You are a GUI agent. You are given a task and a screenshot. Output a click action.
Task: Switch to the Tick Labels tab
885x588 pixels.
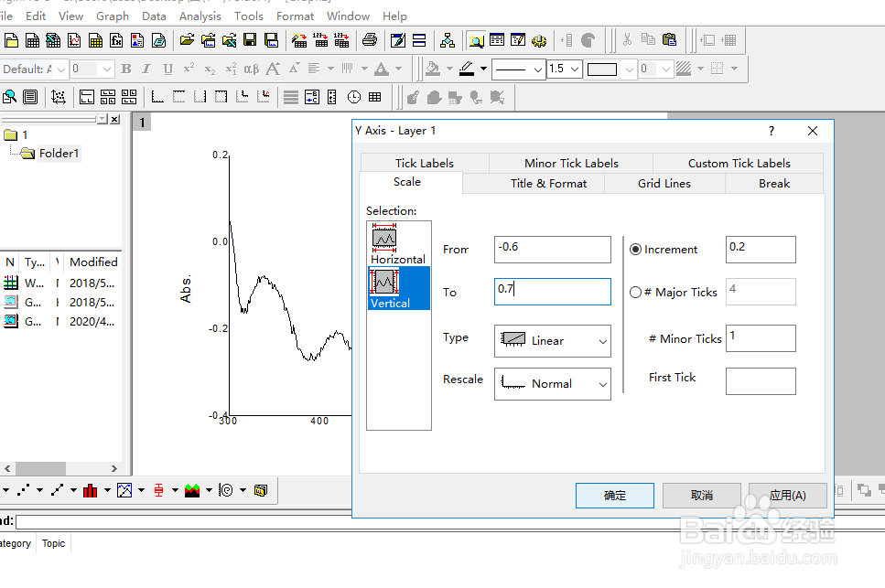coord(425,163)
